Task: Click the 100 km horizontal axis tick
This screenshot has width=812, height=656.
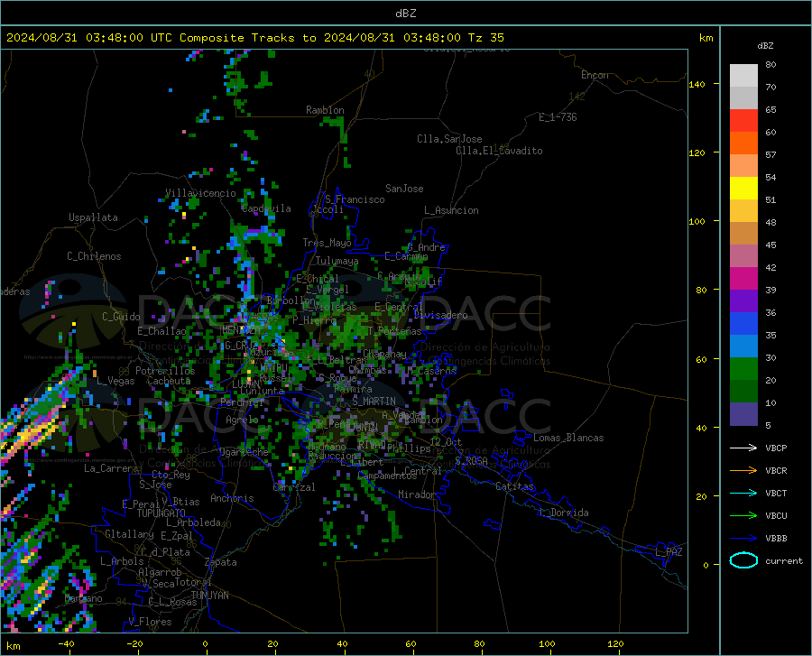Action: point(547,644)
